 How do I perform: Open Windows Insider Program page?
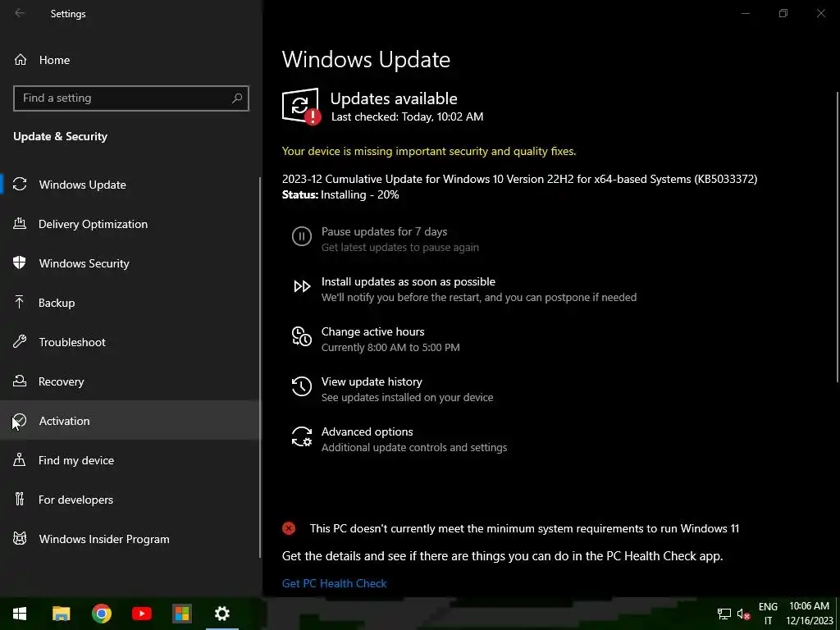pyautogui.click(x=130, y=539)
